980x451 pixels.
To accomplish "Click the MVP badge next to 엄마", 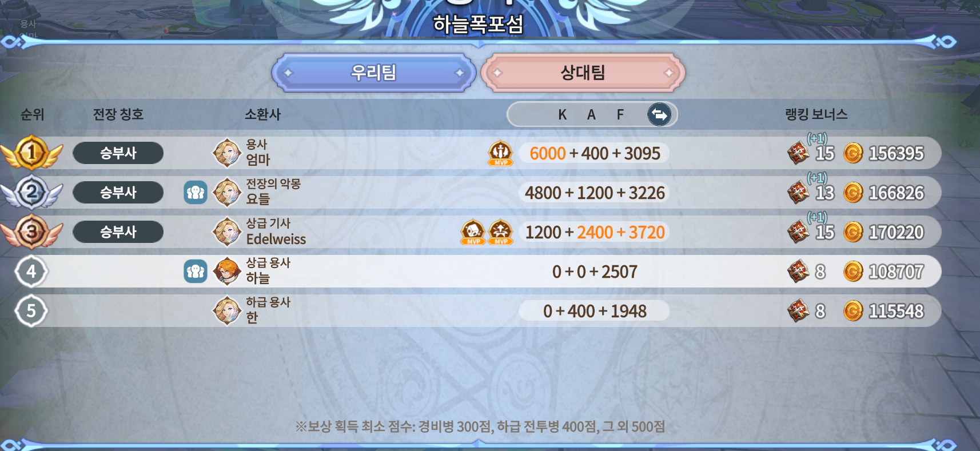I will [x=500, y=153].
